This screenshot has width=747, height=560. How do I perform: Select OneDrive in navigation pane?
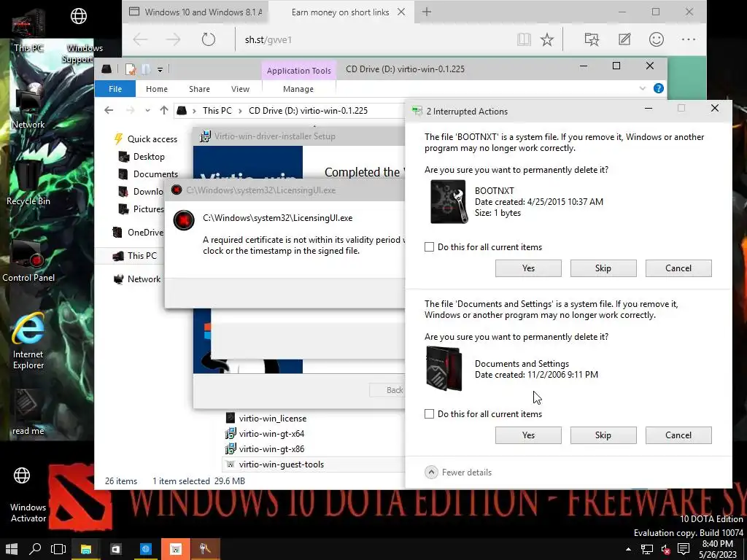(138, 233)
